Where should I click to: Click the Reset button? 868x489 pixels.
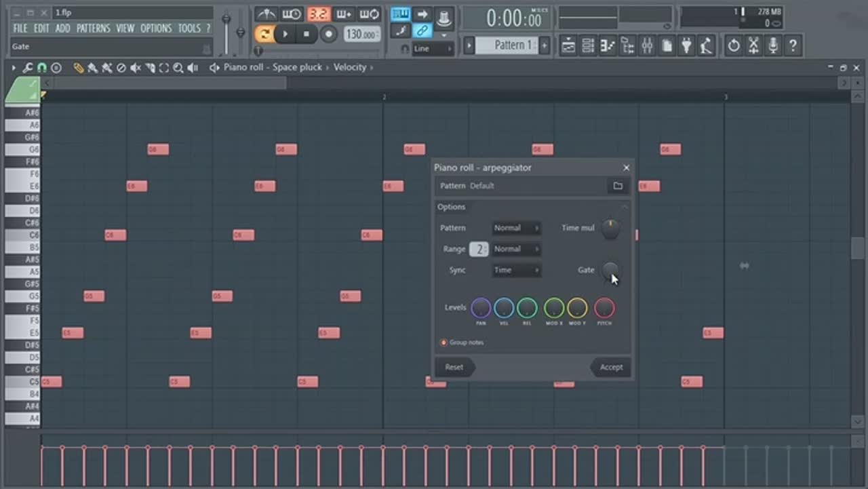454,367
